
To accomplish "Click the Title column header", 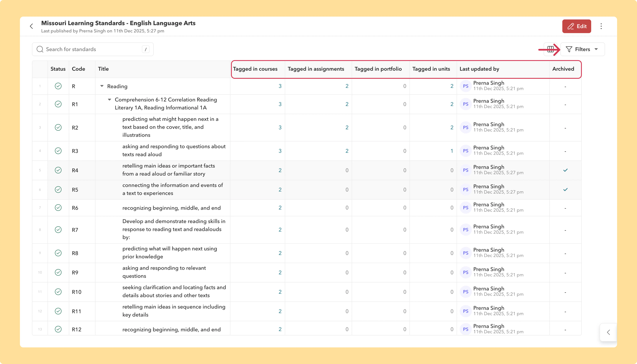I will point(103,69).
